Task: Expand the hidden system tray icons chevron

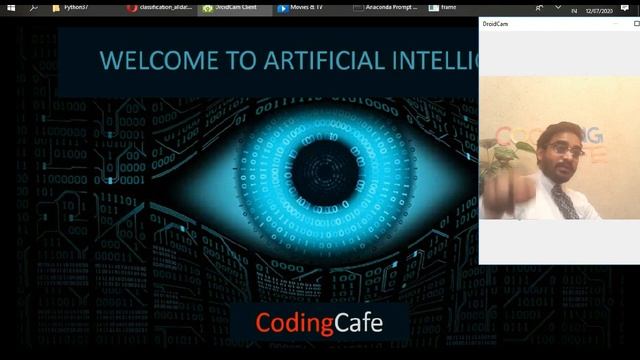Action: 558,8
